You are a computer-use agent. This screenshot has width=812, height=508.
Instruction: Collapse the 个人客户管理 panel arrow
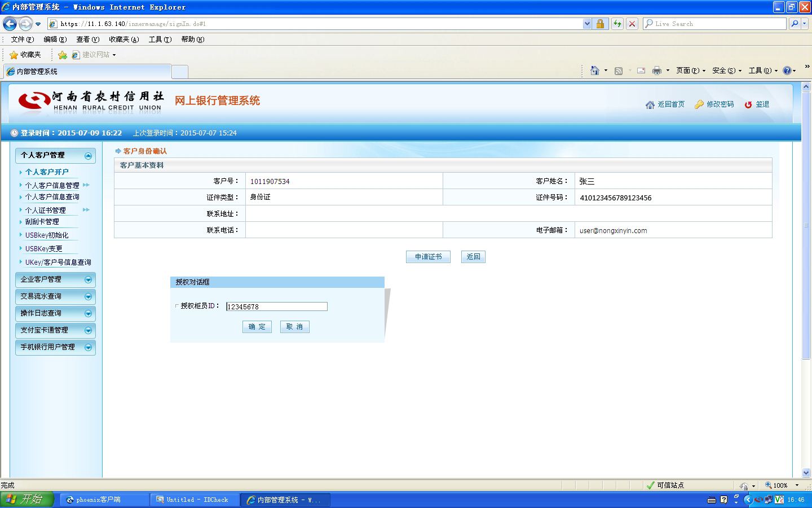coord(88,156)
